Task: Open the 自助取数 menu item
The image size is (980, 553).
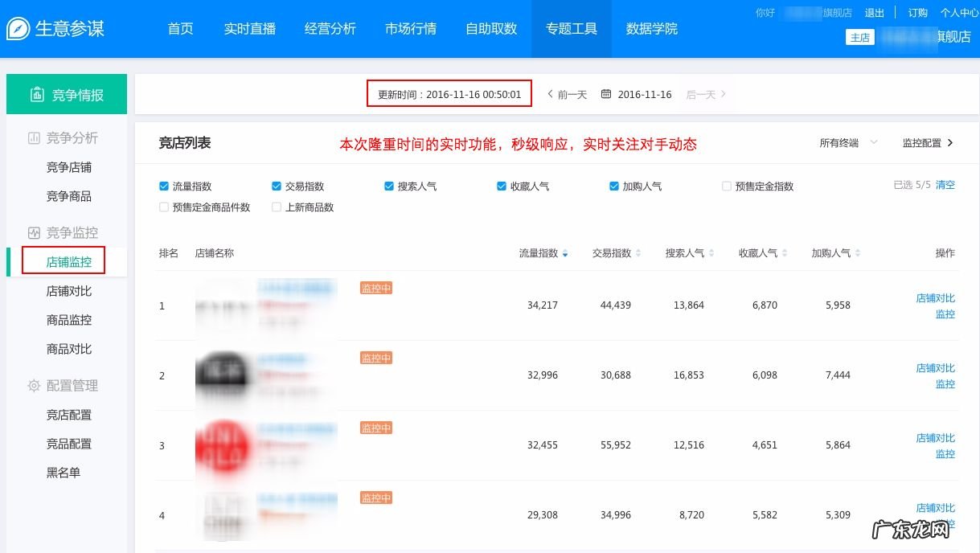Action: pyautogui.click(x=490, y=28)
